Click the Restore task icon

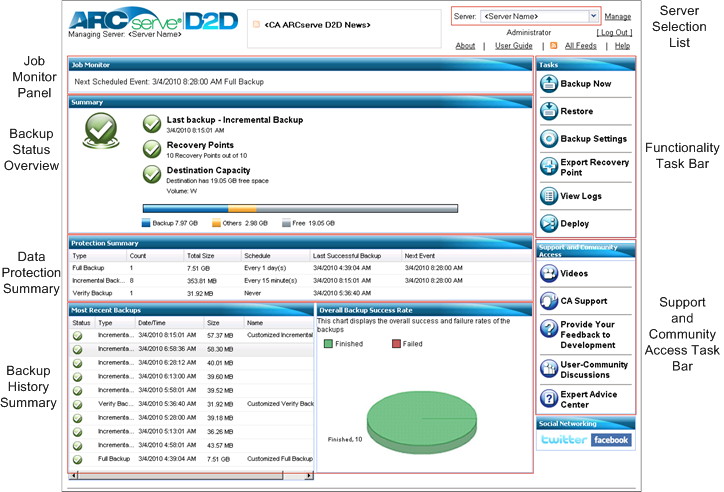(549, 111)
